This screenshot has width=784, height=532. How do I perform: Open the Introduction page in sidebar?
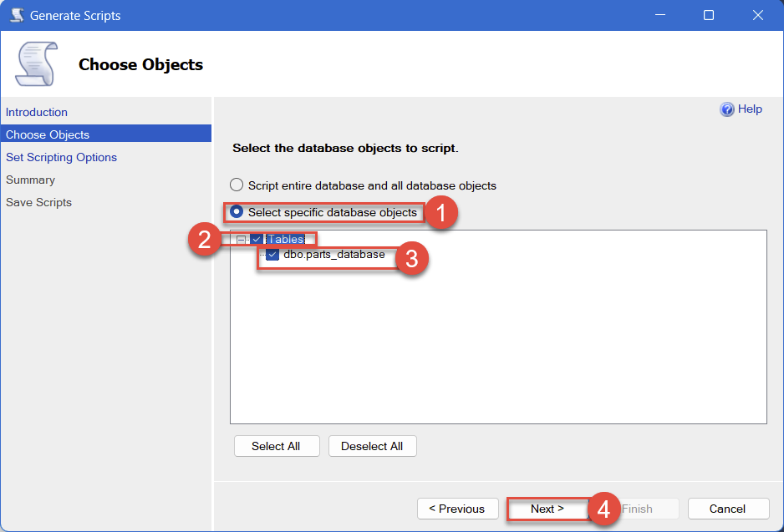37,112
